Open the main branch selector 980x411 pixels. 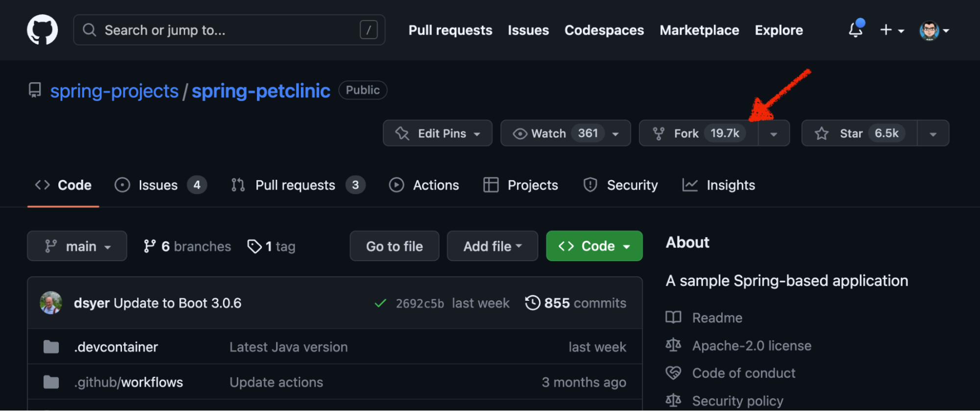click(x=77, y=246)
